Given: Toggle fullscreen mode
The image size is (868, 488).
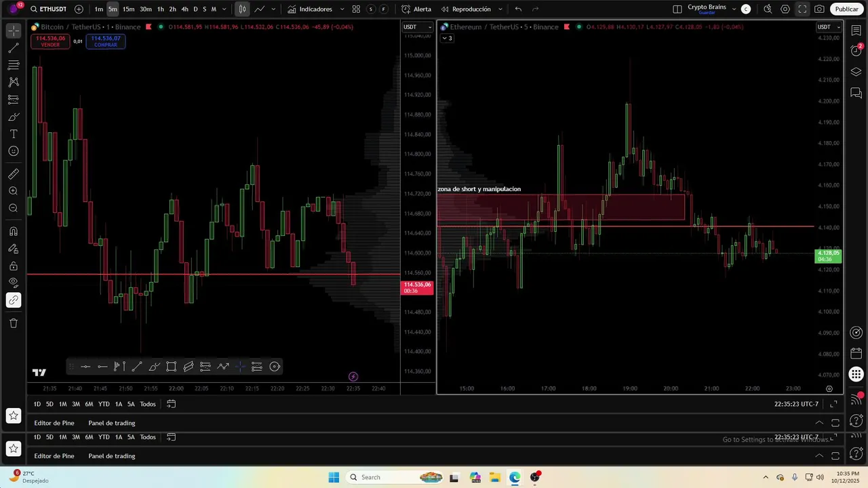Looking at the screenshot, I should coord(802,9).
